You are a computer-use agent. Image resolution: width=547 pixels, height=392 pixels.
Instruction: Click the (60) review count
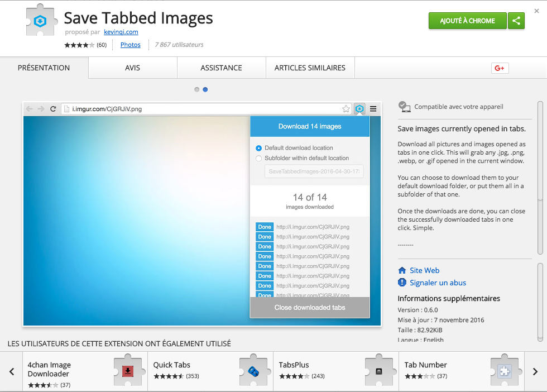102,45
